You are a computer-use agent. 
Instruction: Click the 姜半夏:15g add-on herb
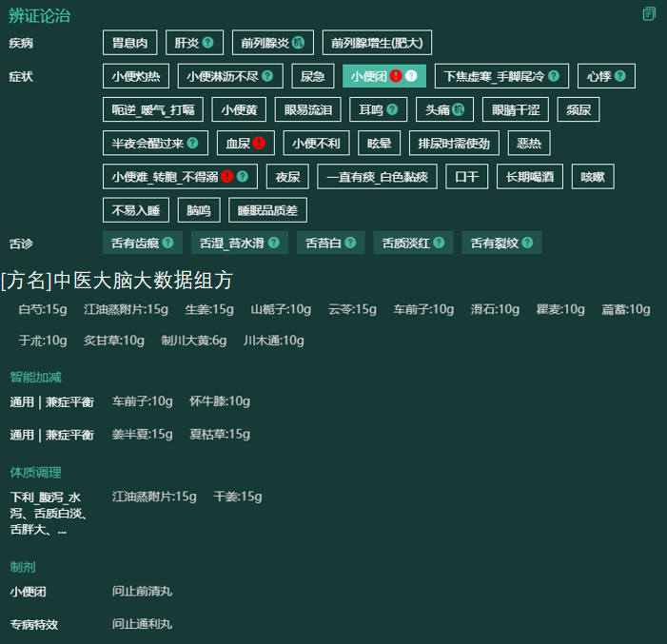[142, 435]
